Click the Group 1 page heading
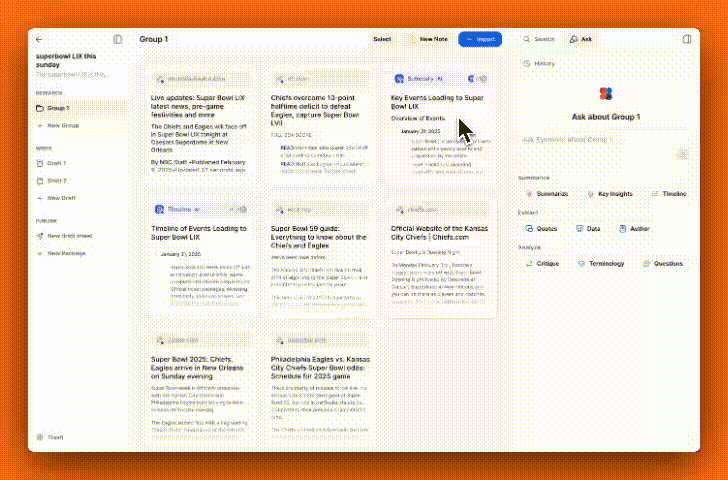This screenshot has width=728, height=480. tap(154, 39)
